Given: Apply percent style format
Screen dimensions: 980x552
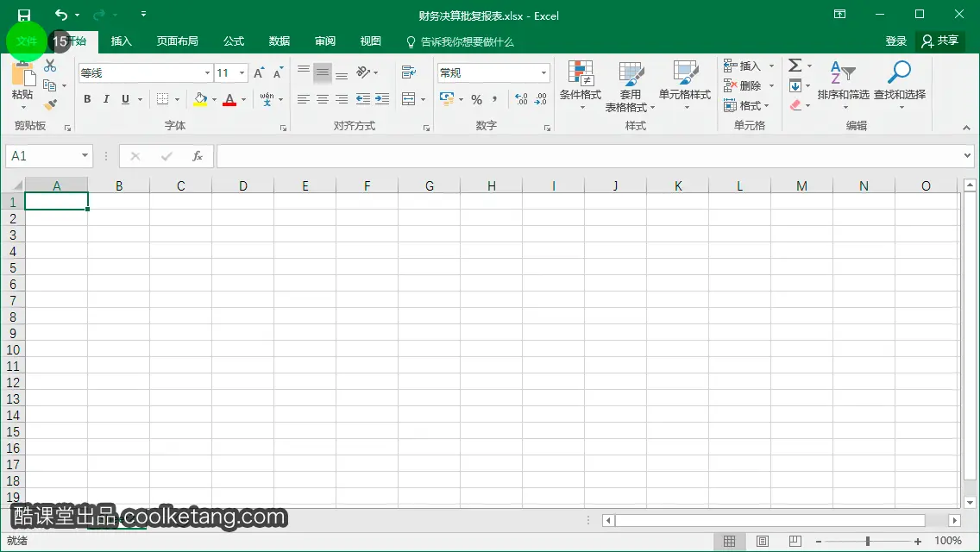Looking at the screenshot, I should (477, 99).
